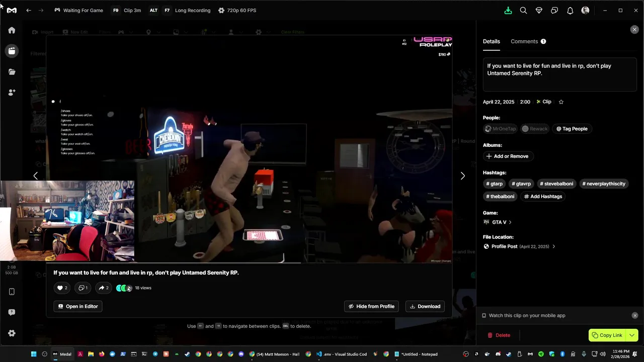This screenshot has width=644, height=362.
Task: Go back with the left arrow in the header
Action: [x=29, y=10]
